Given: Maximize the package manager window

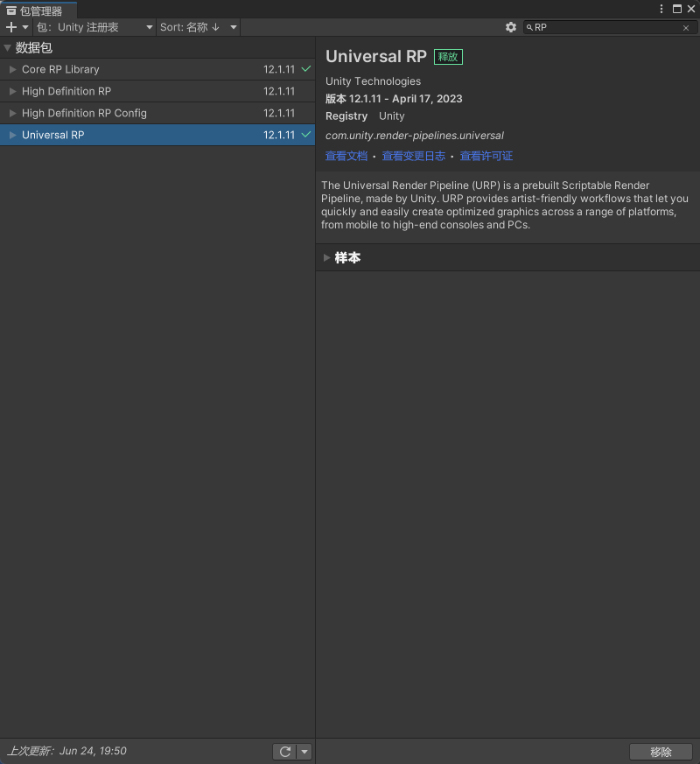Looking at the screenshot, I should 676,9.
